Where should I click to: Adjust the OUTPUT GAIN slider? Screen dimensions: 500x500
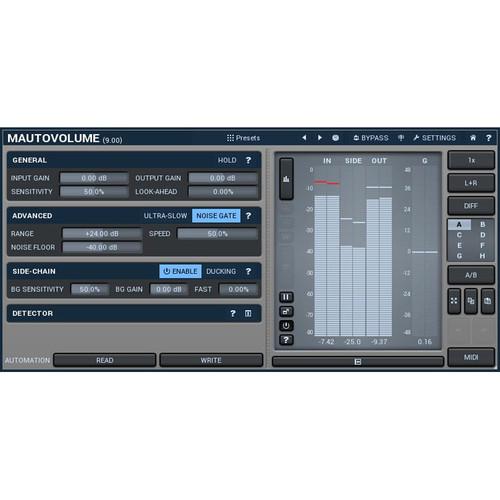point(223,178)
